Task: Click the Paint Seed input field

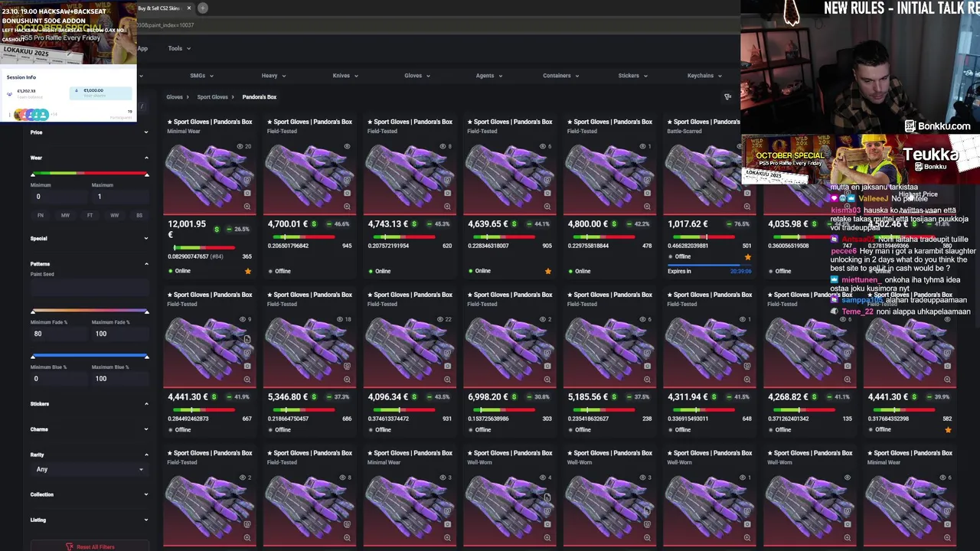Action: [89, 287]
